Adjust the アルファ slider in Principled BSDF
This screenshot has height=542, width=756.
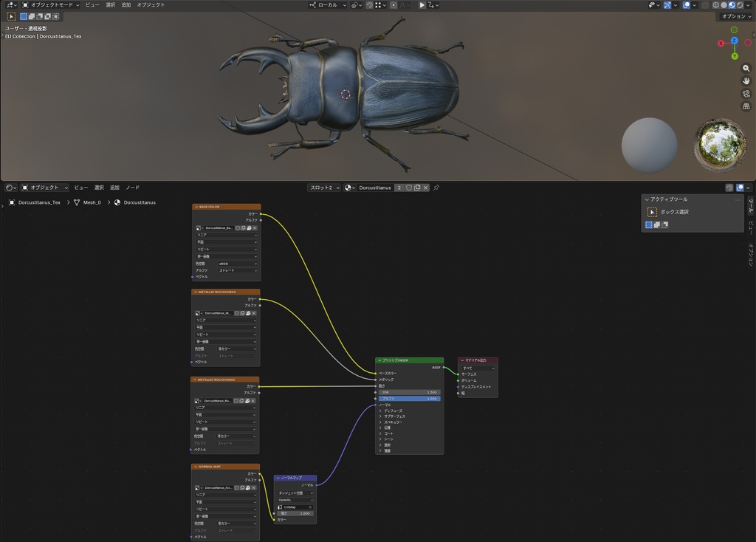pyautogui.click(x=409, y=399)
